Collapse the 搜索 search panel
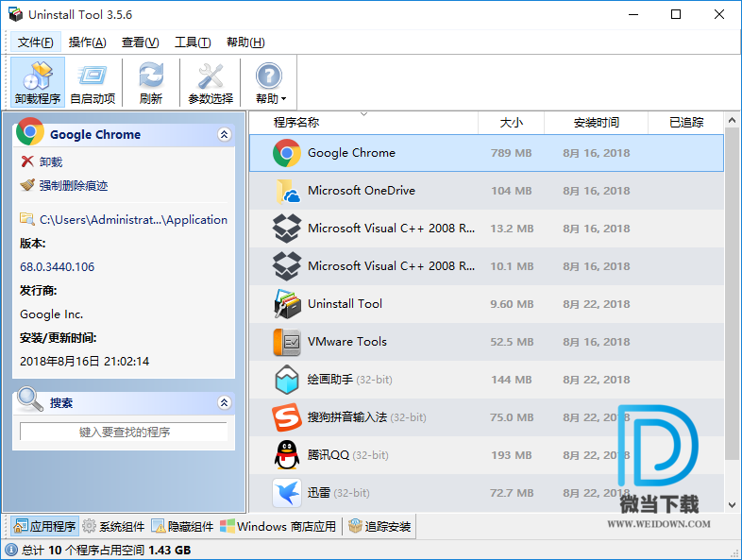This screenshot has width=742, height=560. pos(225,402)
